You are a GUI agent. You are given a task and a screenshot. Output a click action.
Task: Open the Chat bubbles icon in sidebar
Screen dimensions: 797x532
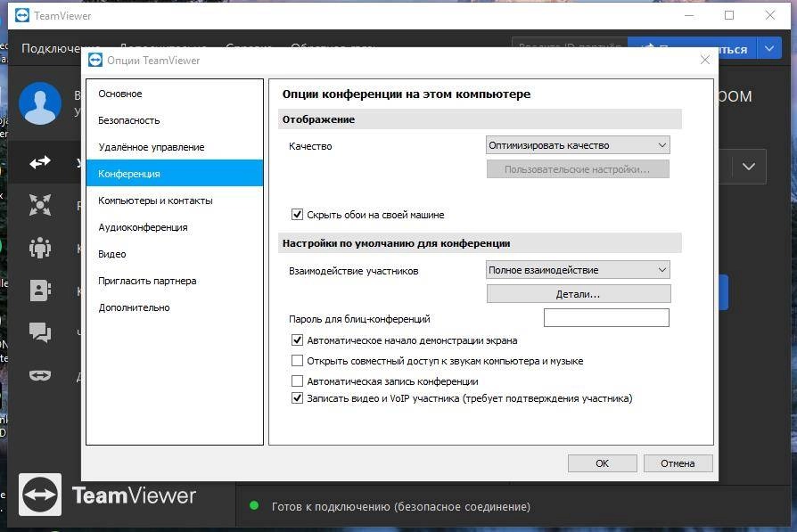[40, 332]
